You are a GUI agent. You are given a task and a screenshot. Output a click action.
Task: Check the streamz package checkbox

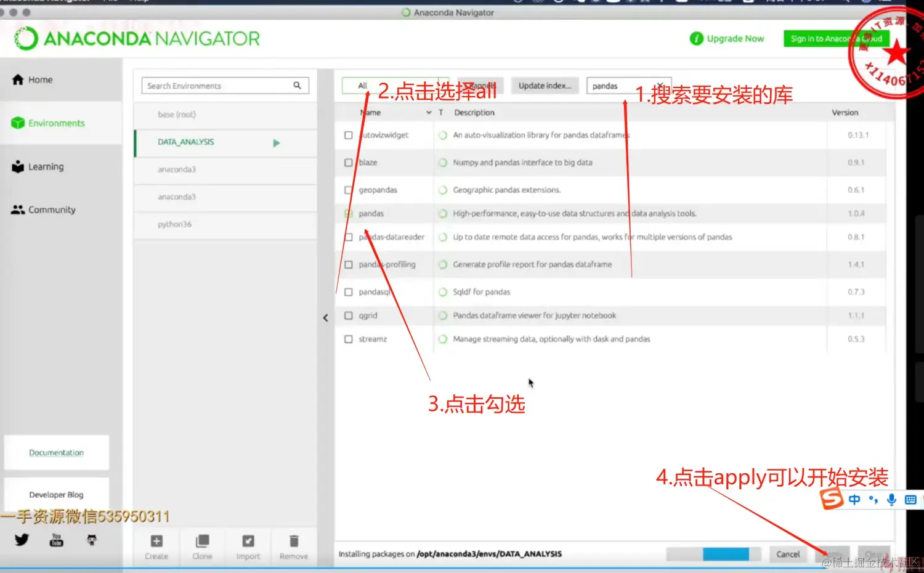click(x=349, y=339)
